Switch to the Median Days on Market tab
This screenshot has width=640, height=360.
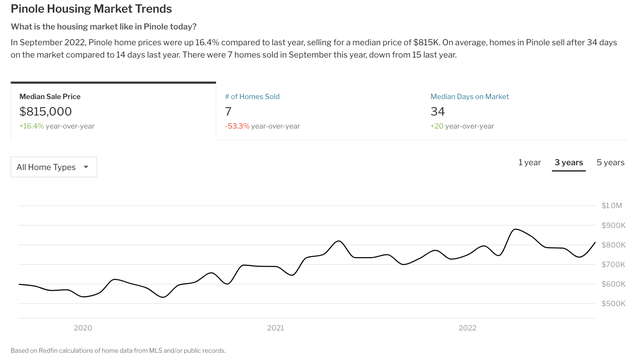[x=524, y=111]
